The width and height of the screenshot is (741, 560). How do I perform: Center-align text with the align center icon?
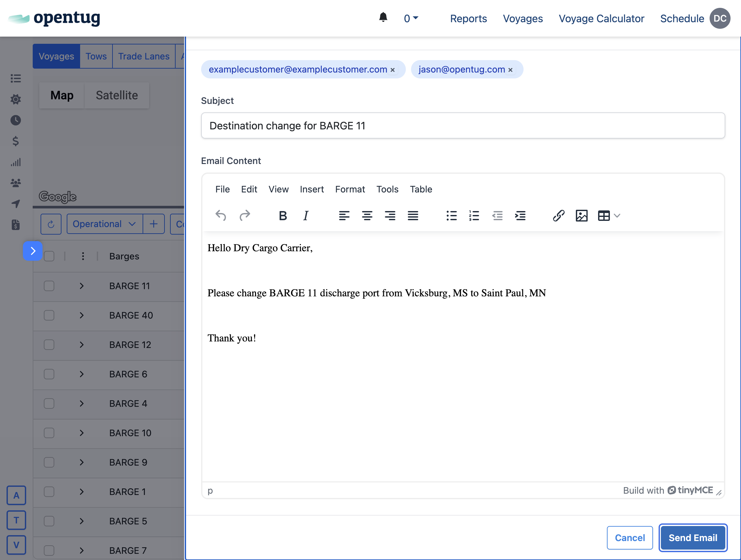click(367, 216)
